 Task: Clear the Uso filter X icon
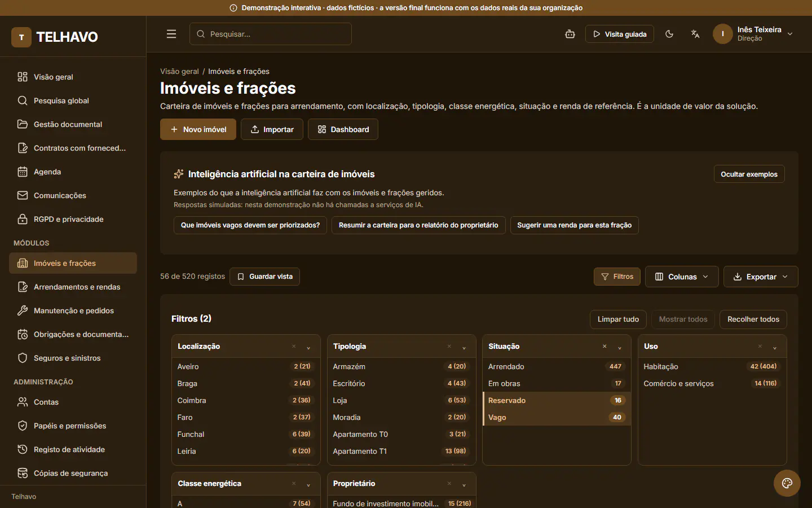tap(760, 347)
